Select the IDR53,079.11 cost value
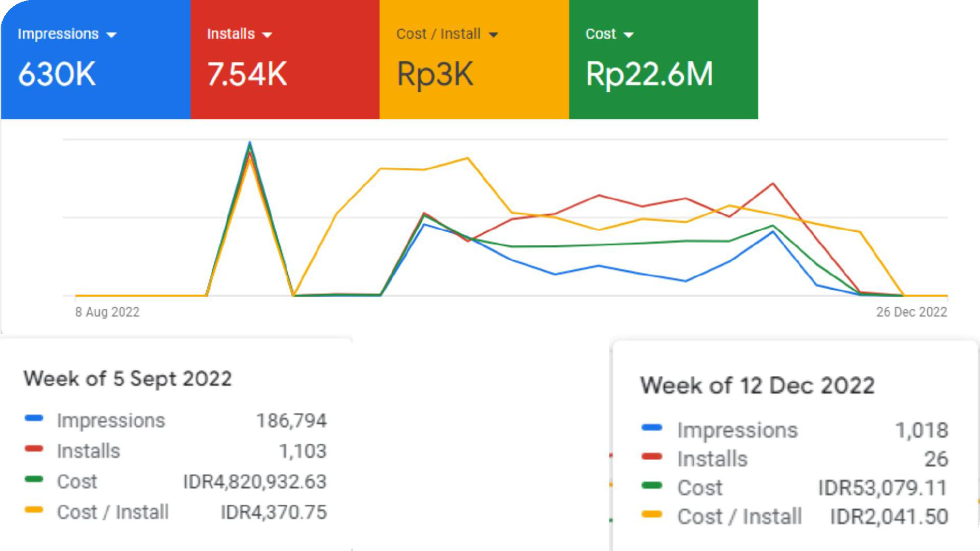 point(883,488)
